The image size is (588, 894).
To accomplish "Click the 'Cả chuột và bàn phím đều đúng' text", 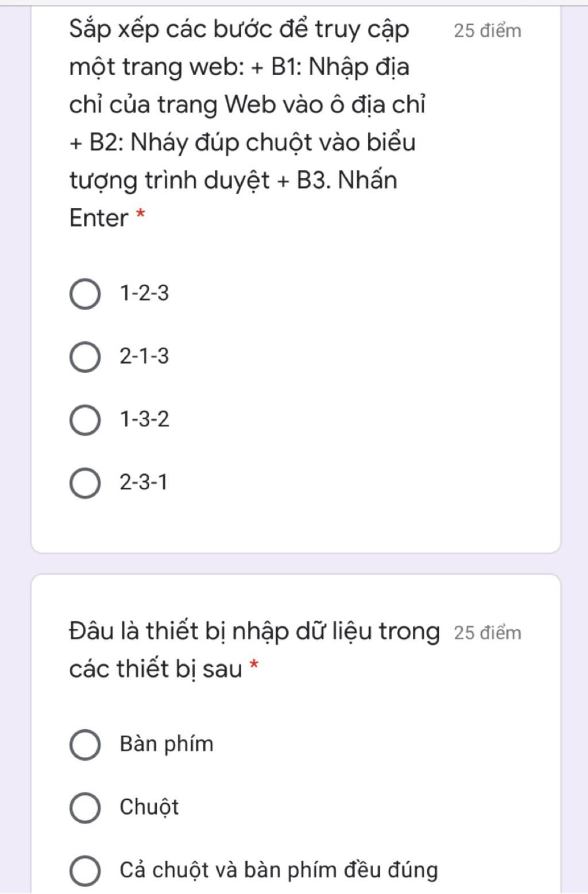I will [x=278, y=870].
